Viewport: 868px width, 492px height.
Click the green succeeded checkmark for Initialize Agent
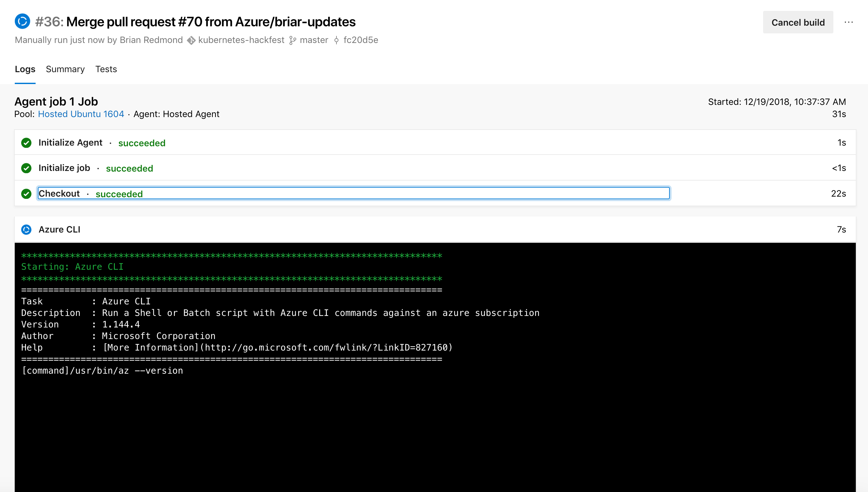click(27, 143)
